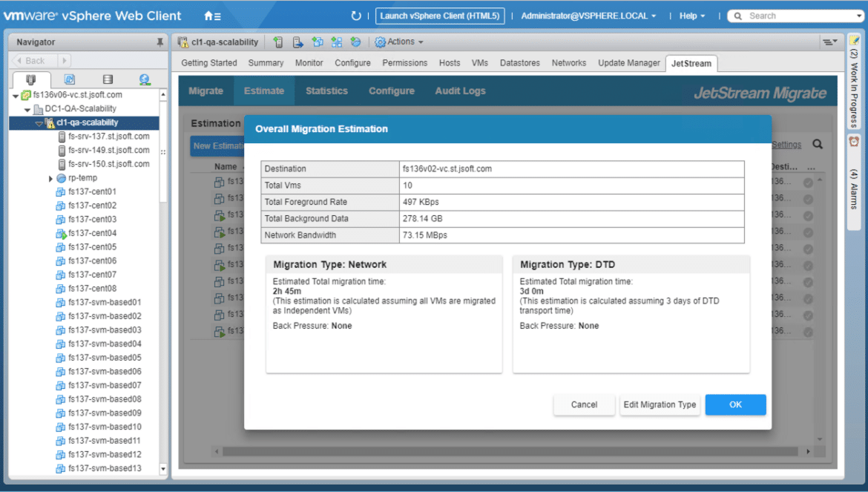The height and width of the screenshot is (492, 868).
Task: Cancel the Overall Migration Estimation dialog
Action: pos(584,404)
